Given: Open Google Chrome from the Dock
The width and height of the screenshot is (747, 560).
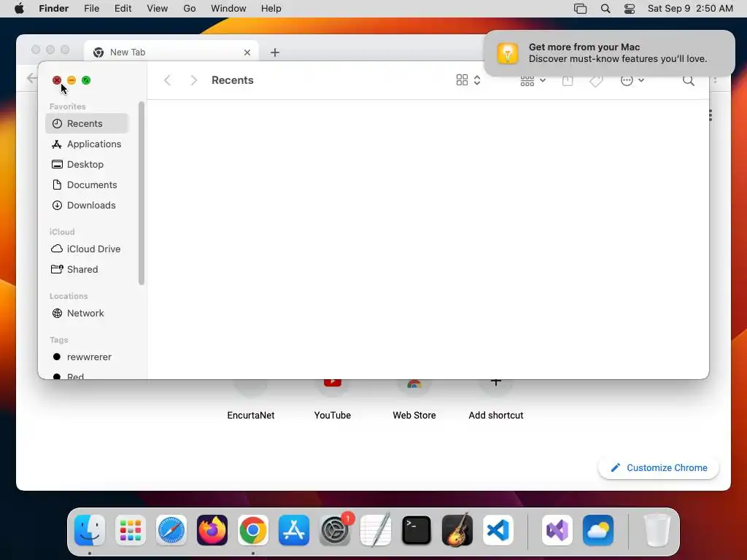Looking at the screenshot, I should (253, 530).
